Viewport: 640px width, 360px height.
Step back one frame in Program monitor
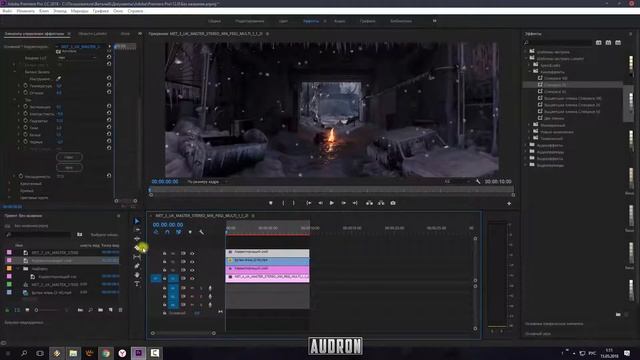[320, 203]
